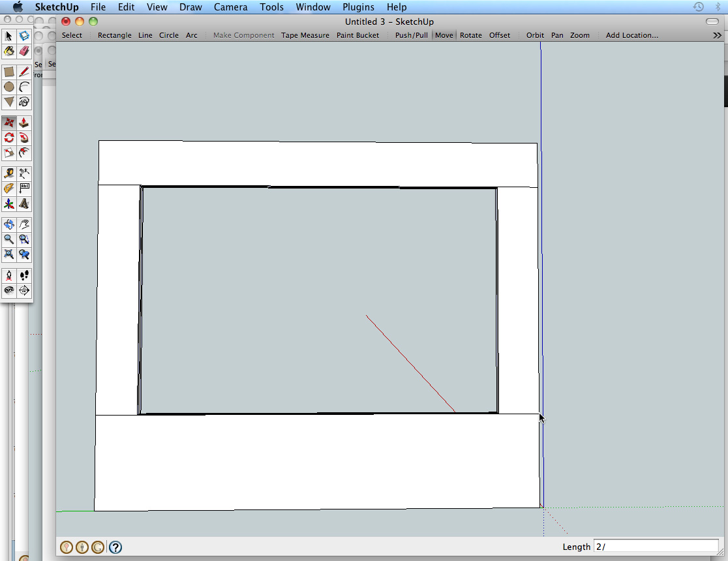This screenshot has height=561, width=728.
Task: Open the Camera menu
Action: coord(230,7)
